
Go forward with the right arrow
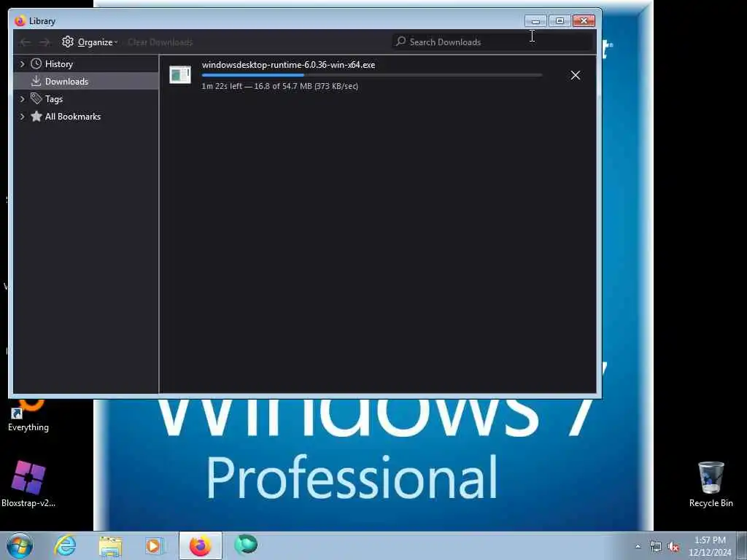click(44, 42)
